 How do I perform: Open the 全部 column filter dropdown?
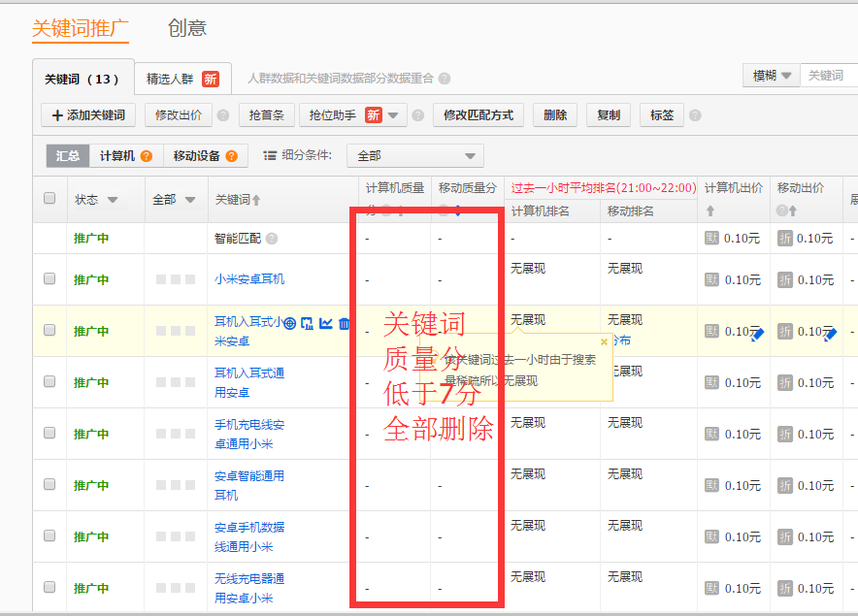(190, 200)
